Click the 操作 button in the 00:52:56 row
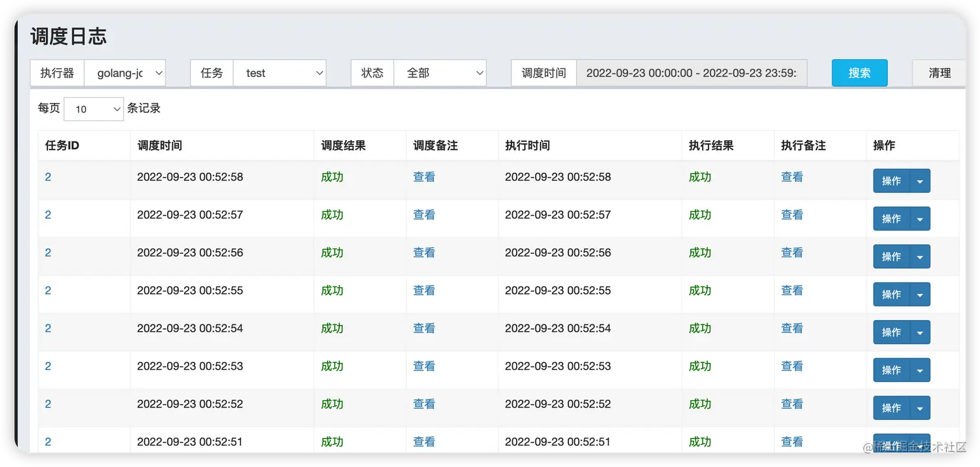 coord(891,256)
